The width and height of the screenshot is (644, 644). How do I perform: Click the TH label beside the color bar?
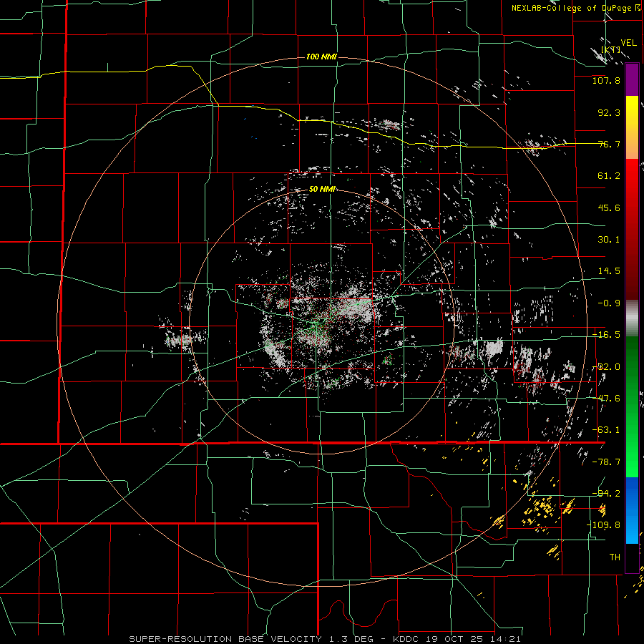[615, 557]
